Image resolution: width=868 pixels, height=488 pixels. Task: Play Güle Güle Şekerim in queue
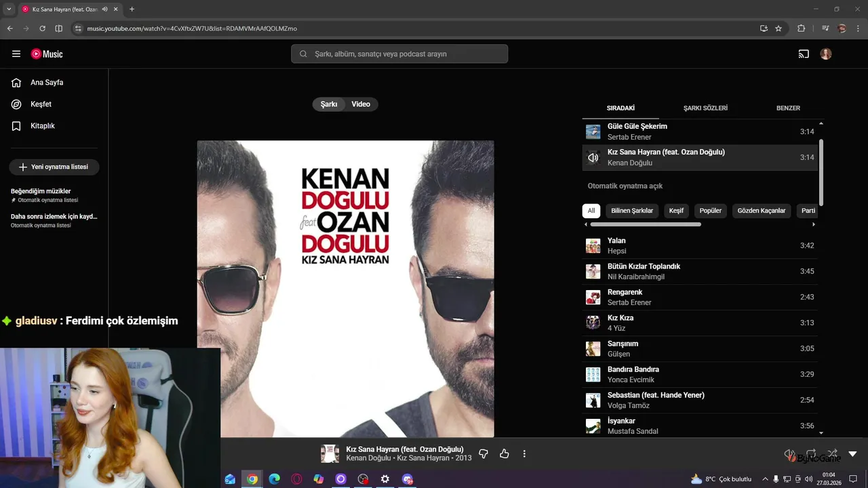pyautogui.click(x=700, y=131)
